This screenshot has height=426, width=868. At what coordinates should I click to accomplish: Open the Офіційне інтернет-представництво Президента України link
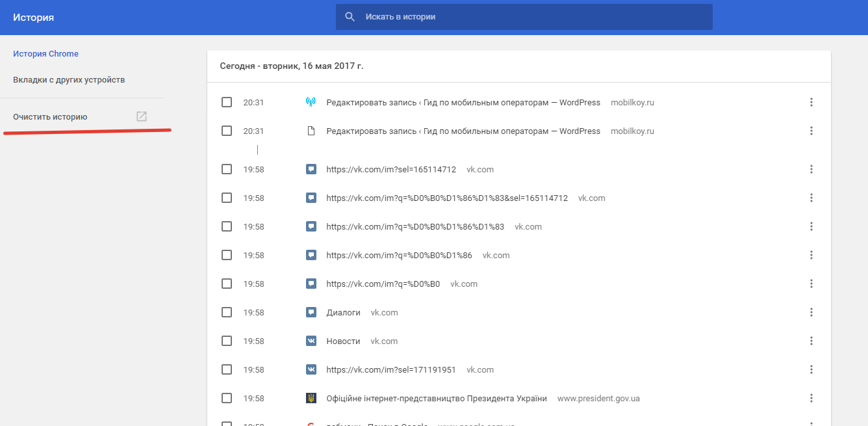tap(436, 398)
